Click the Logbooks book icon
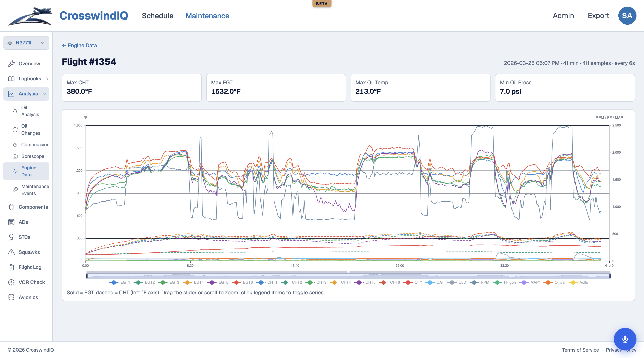The image size is (644, 358). point(11,79)
